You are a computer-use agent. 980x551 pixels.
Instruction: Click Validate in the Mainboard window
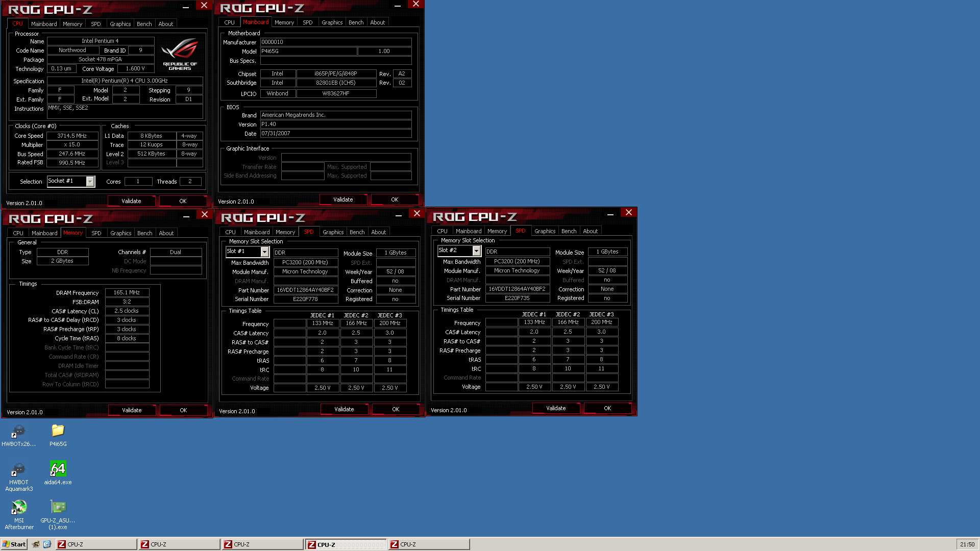pos(343,199)
